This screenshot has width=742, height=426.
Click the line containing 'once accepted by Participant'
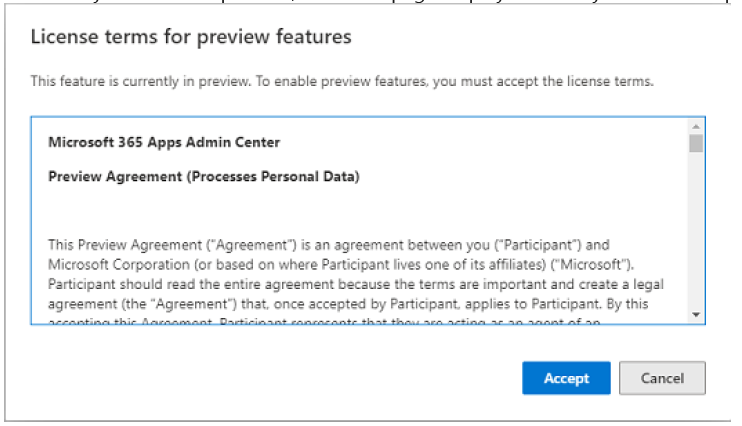tap(348, 303)
